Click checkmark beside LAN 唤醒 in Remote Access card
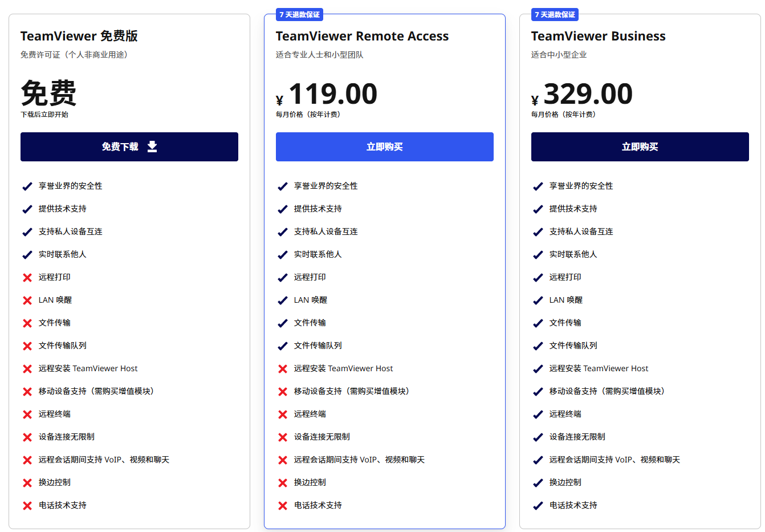Viewport: 765px width, 532px height. click(x=282, y=300)
